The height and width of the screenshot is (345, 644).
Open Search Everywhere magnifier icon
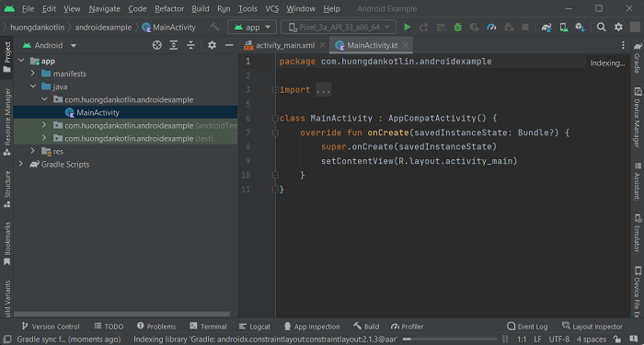602,27
